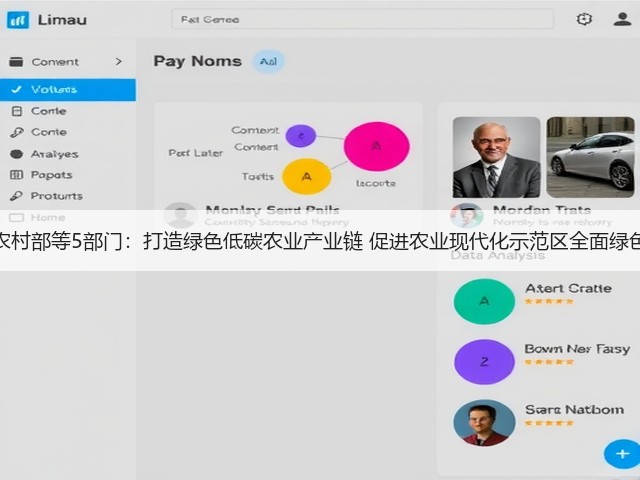The height and width of the screenshot is (480, 640).
Task: Click the Pat Later chart label
Action: pos(196,153)
